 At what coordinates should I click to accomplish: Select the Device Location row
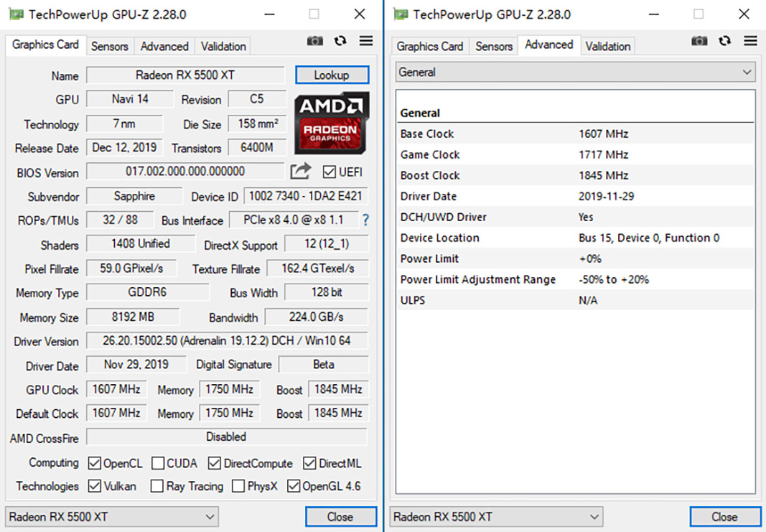point(575,238)
